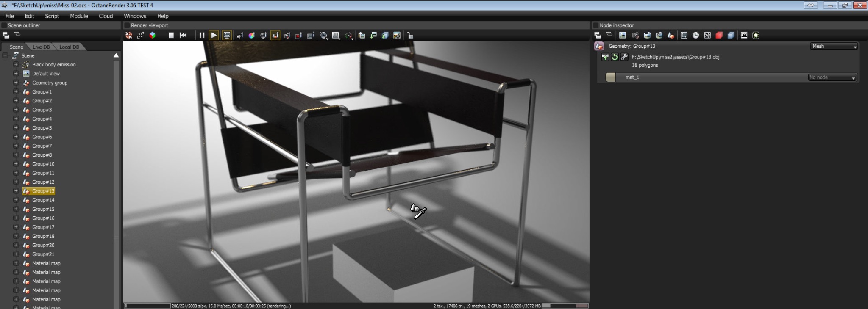868x309 pixels.
Task: Reload the Group#13.obj mesh file
Action: (615, 57)
